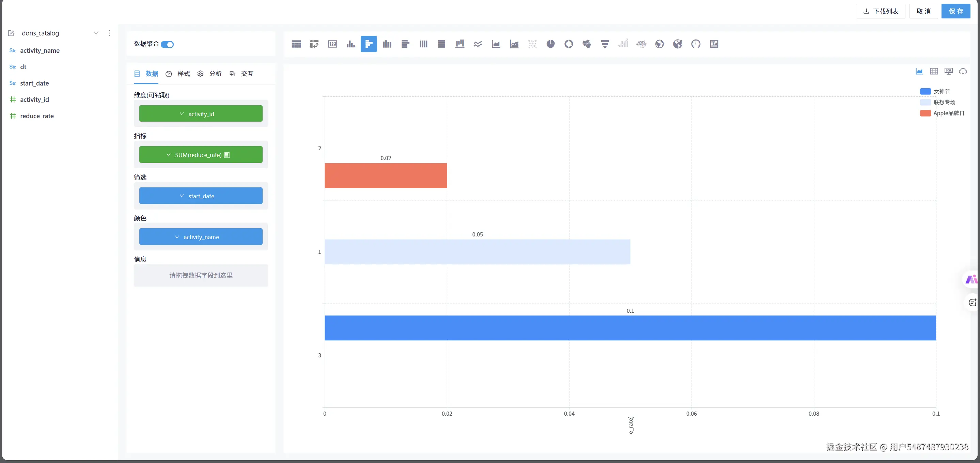The width and height of the screenshot is (980, 463).
Task: Toggle the 联想专场 legend series
Action: point(944,102)
